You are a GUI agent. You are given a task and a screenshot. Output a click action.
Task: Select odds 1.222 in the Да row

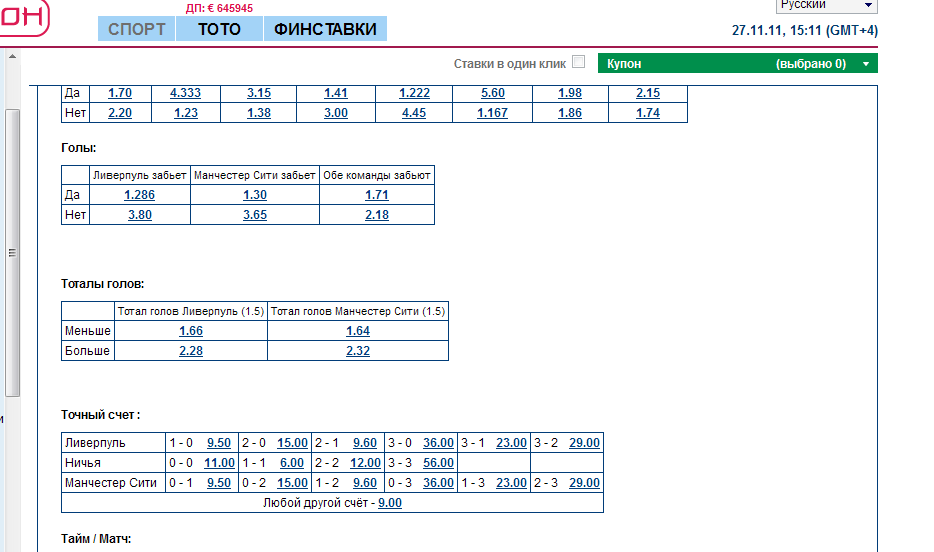[x=414, y=93]
